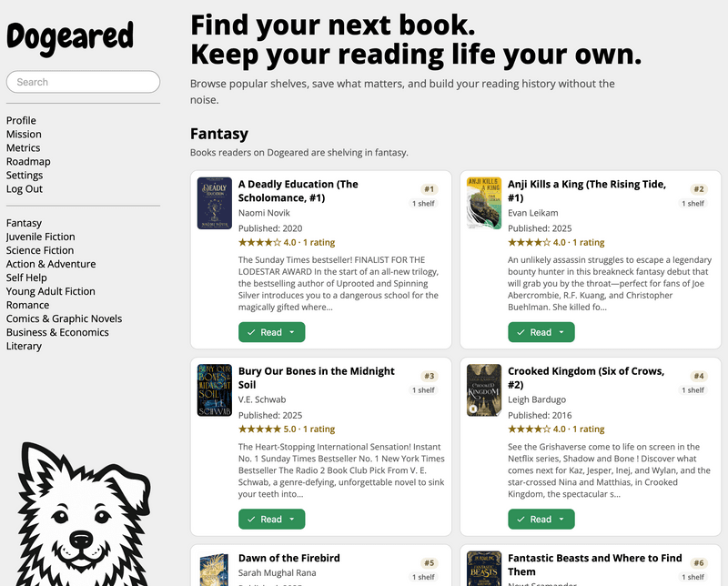728x586 pixels.
Task: Click the dog mascot illustration
Action: click(84, 513)
